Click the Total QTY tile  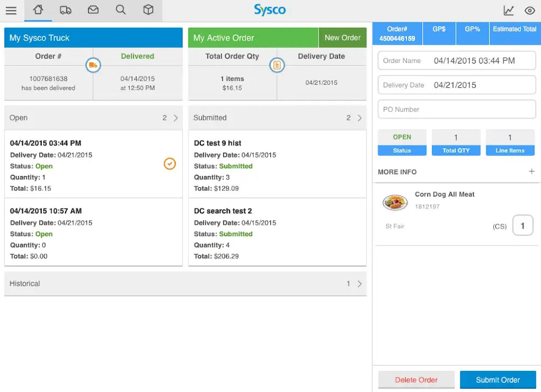[x=456, y=142]
